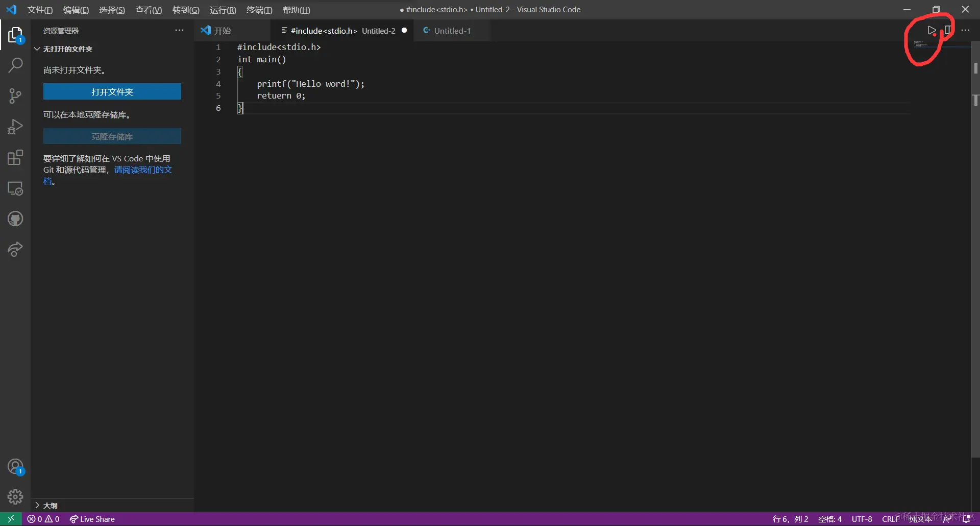This screenshot has width=980, height=526.
Task: Expand the 大纲 outline section
Action: tap(112, 505)
